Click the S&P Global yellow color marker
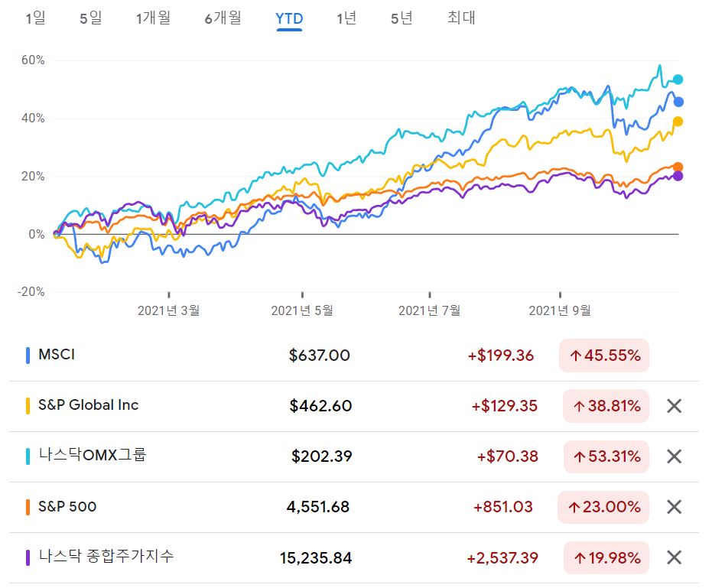The height and width of the screenshot is (588, 712). [28, 406]
